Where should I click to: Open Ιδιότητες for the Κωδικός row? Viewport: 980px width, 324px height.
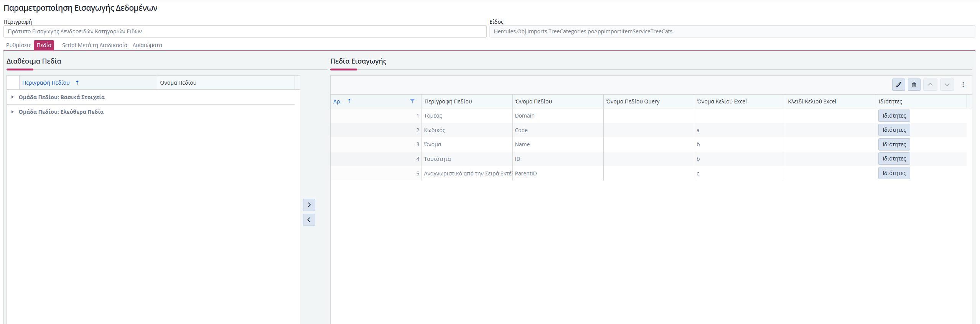894,130
